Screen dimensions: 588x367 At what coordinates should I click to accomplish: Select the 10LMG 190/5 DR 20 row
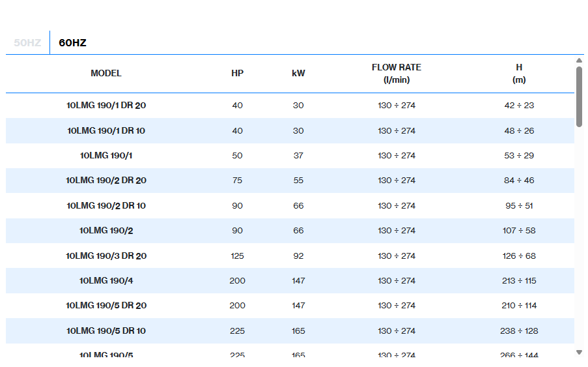tap(106, 306)
